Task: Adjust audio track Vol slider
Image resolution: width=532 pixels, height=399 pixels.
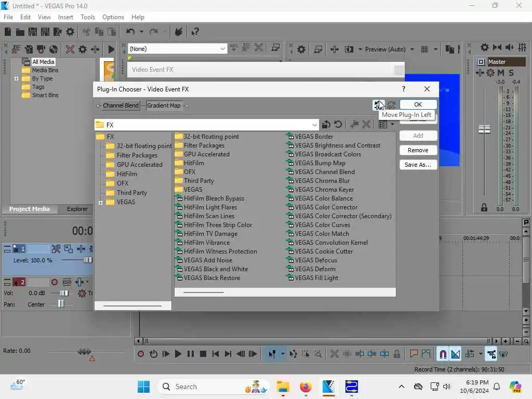Action: tap(64, 293)
